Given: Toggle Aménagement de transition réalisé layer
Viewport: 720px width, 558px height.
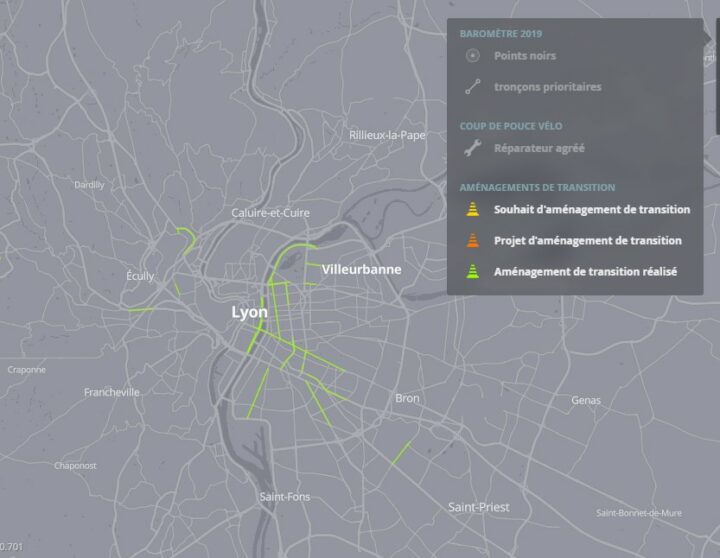Looking at the screenshot, I should 585,272.
